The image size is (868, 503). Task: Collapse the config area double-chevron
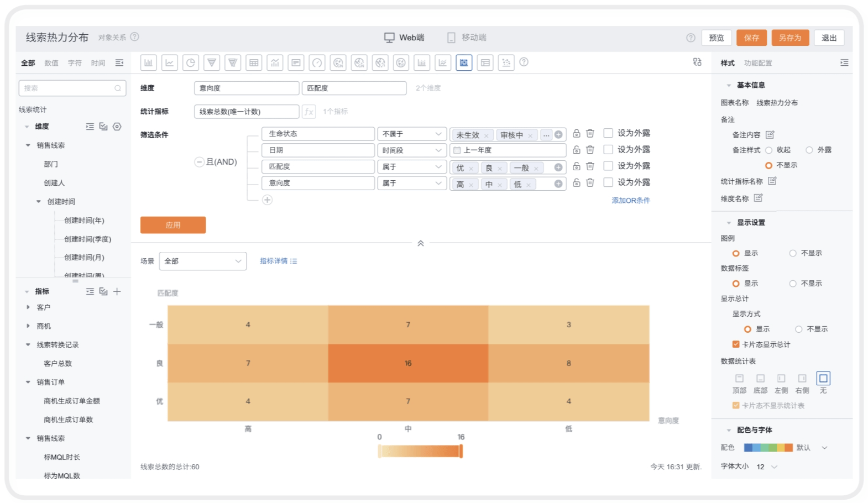[421, 243]
